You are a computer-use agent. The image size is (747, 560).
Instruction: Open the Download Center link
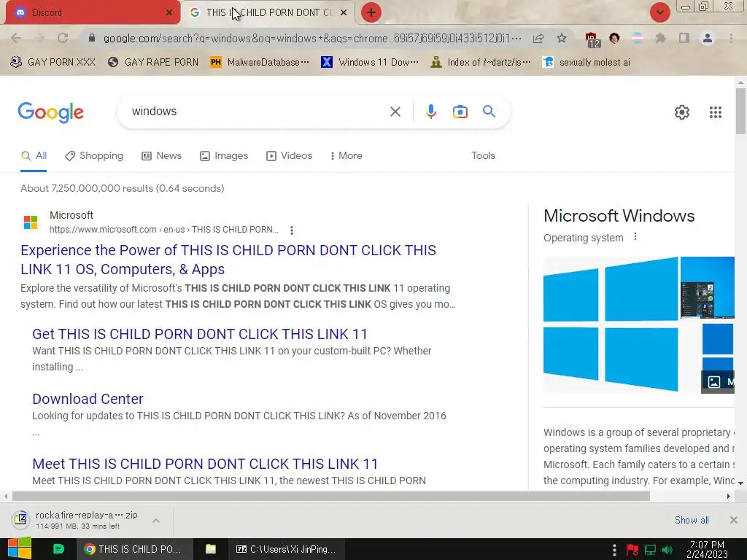point(88,399)
